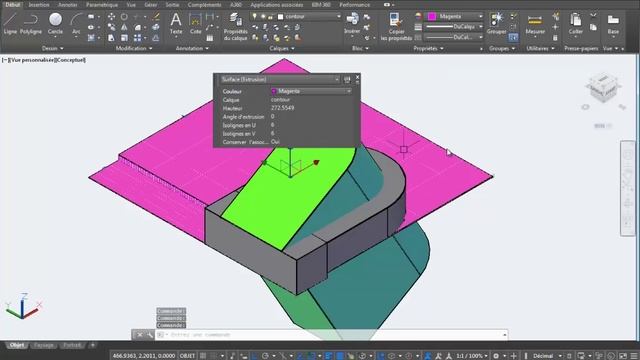Viewport: 640px width, 360px height.
Task: Click the Cote dimension tool
Action: [196, 23]
